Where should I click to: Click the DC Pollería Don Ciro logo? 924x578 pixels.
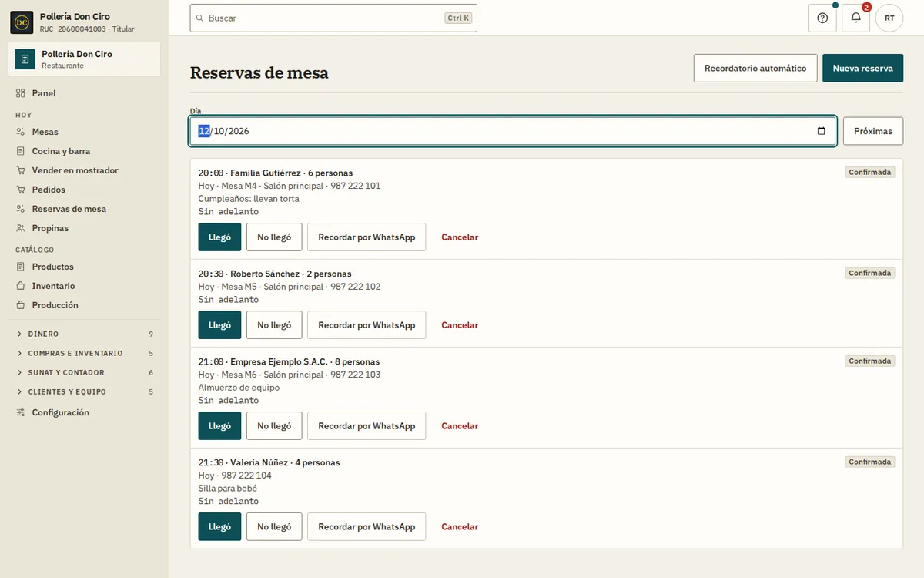pyautogui.click(x=22, y=22)
